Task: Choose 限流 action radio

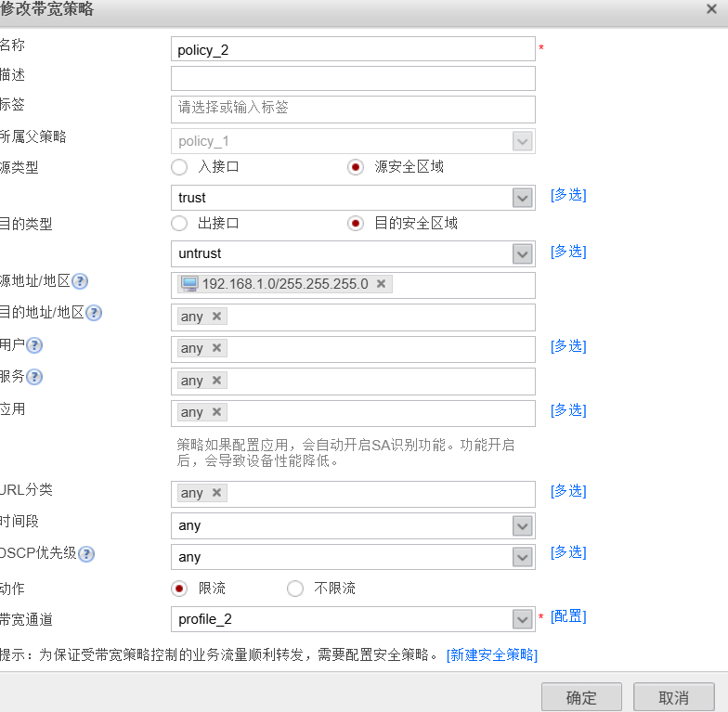Action: [179, 589]
